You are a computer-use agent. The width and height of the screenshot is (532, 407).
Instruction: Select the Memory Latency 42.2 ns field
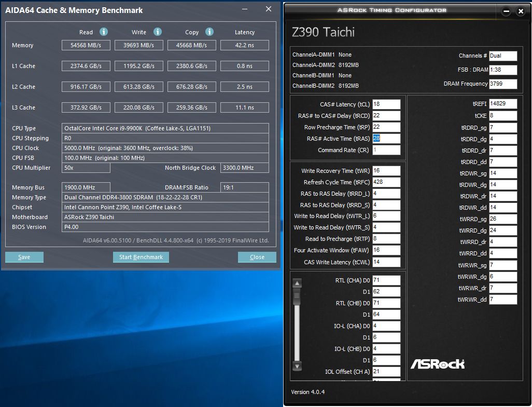click(245, 45)
